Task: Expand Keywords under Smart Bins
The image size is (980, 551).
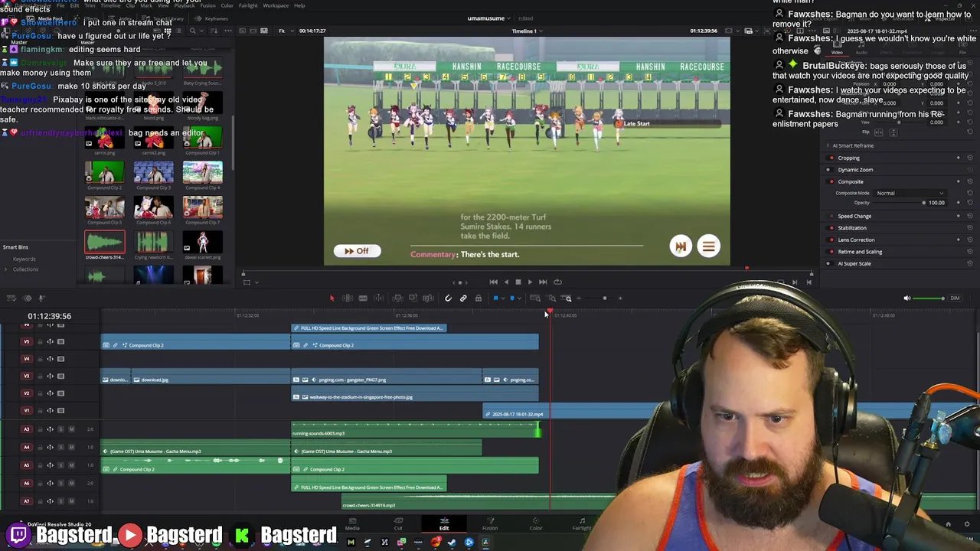Action: tap(24, 259)
